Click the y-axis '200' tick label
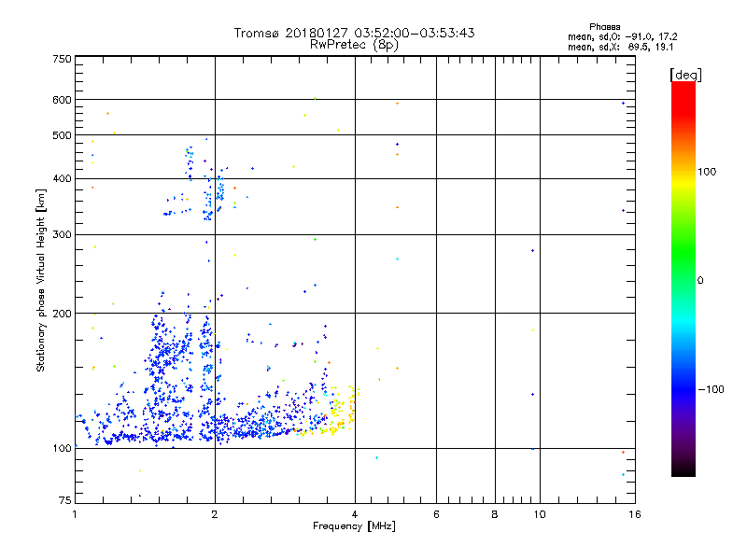This screenshot has height=560, width=747. pos(62,314)
